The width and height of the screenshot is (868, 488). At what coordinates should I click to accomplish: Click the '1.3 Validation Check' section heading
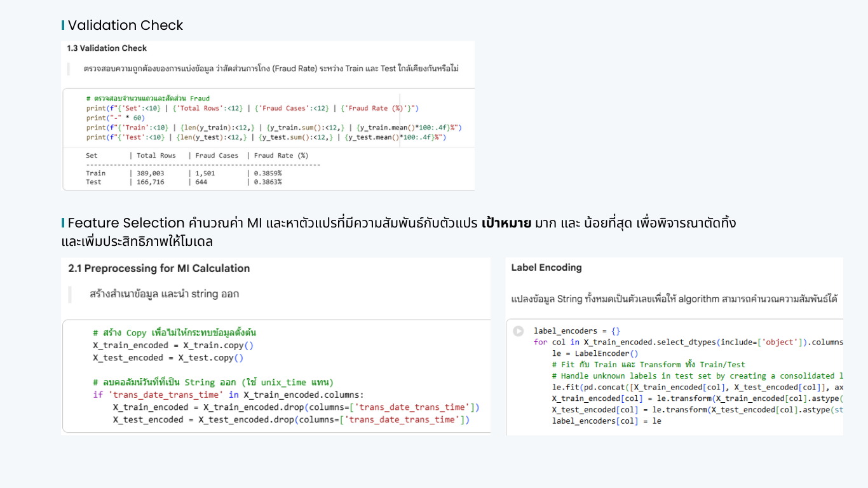coord(107,48)
